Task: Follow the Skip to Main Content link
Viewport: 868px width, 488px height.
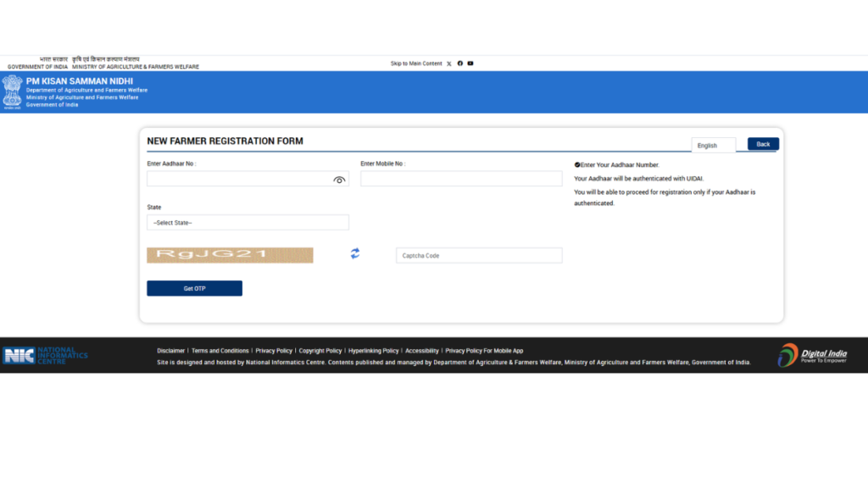Action: (x=416, y=64)
